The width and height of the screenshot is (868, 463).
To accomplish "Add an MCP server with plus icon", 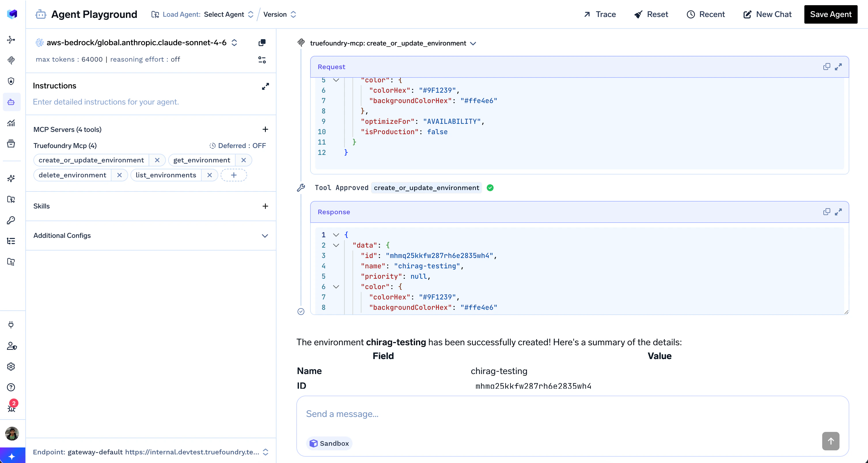I will click(x=265, y=129).
